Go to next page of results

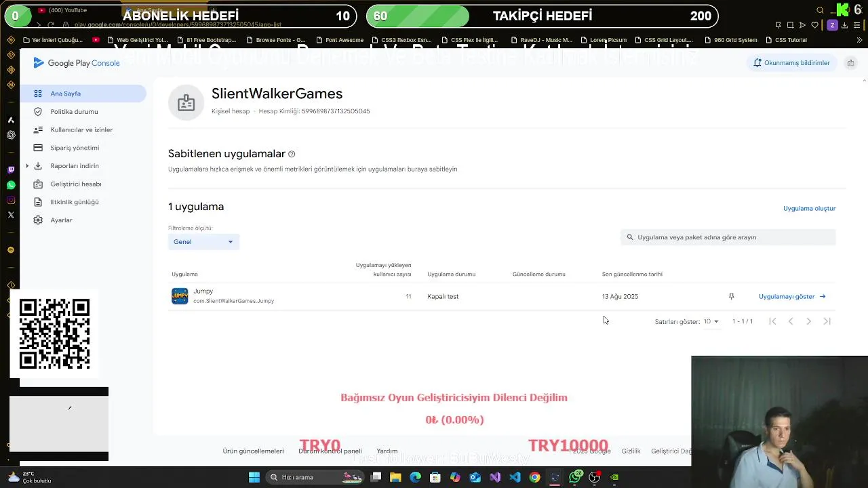pyautogui.click(x=808, y=321)
